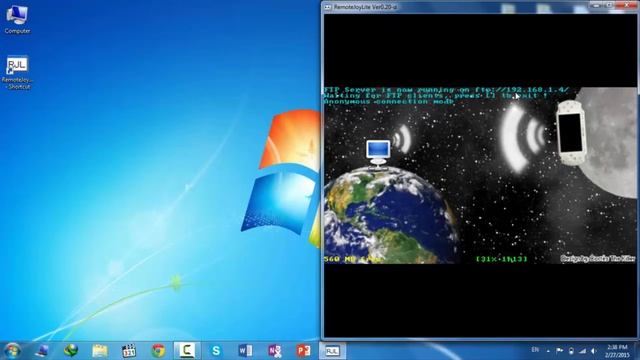Open the network signal tray icon
The height and width of the screenshot is (360, 640).
click(x=582, y=351)
